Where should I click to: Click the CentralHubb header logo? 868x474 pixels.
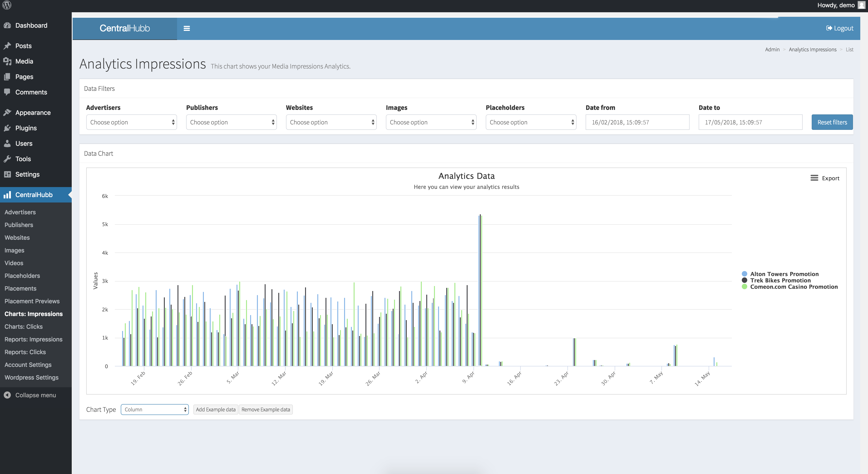(x=125, y=28)
